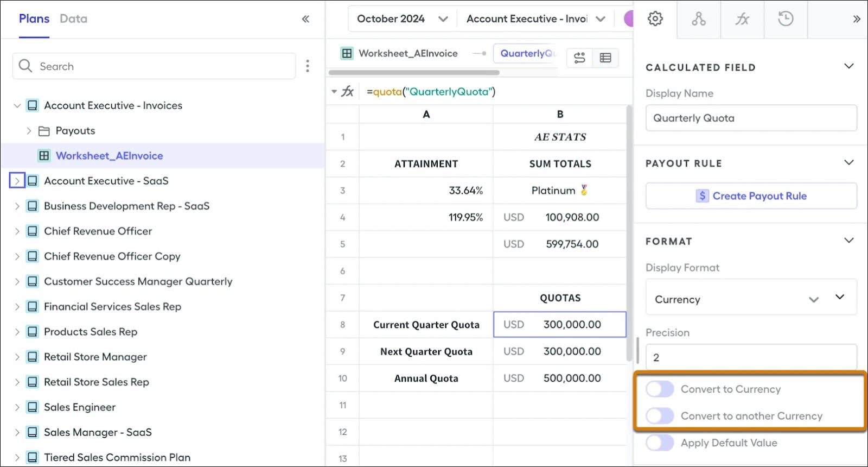868x467 pixels.
Task: Select Chief Revenue Officer Copy plan
Action: click(112, 256)
